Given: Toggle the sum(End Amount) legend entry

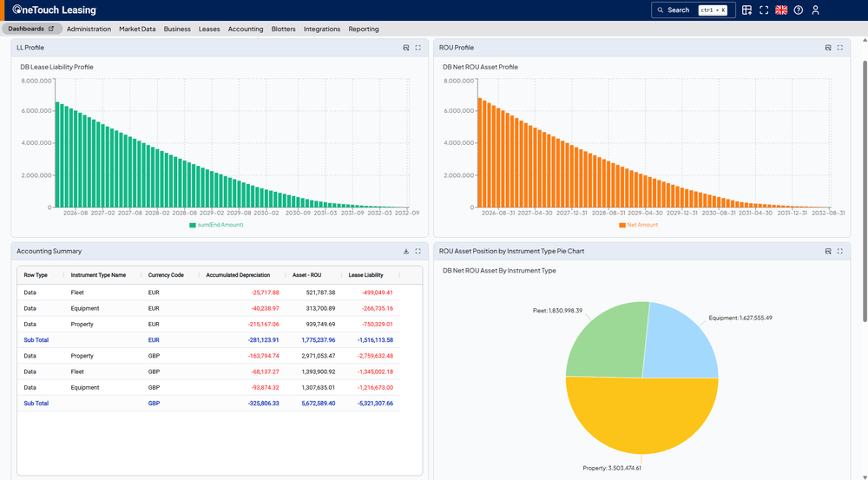Looking at the screenshot, I should pyautogui.click(x=216, y=225).
